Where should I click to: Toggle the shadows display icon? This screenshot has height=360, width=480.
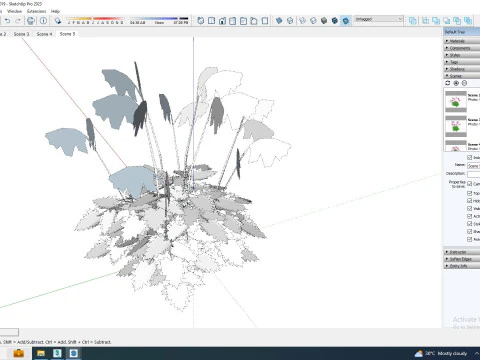coord(58,21)
